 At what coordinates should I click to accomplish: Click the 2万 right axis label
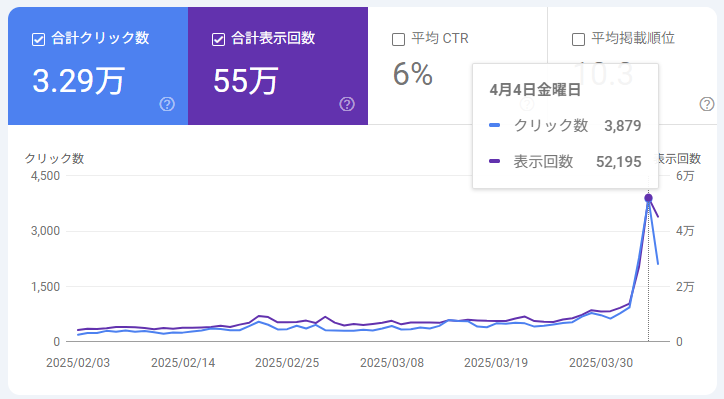[685, 287]
